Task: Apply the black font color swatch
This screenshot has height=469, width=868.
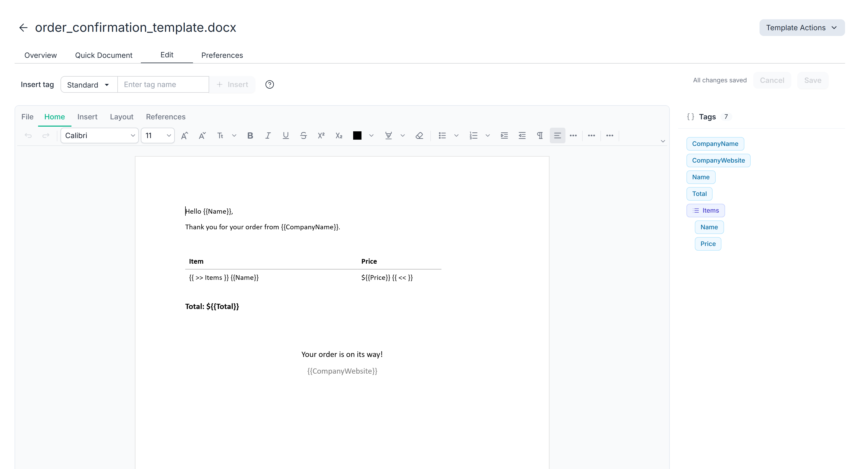Action: (x=357, y=135)
